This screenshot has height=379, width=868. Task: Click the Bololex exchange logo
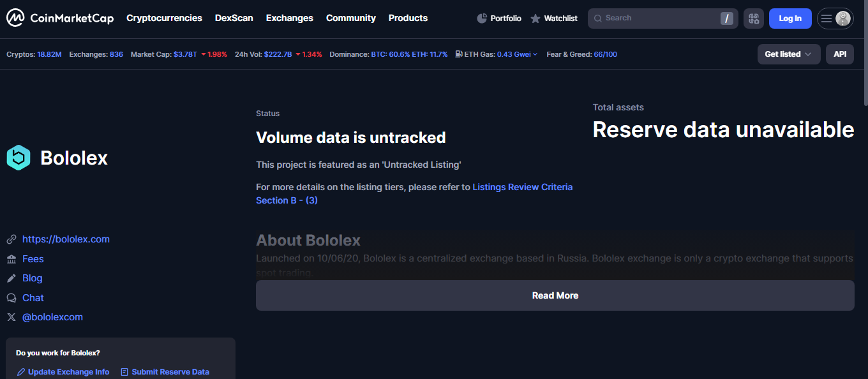click(x=19, y=158)
